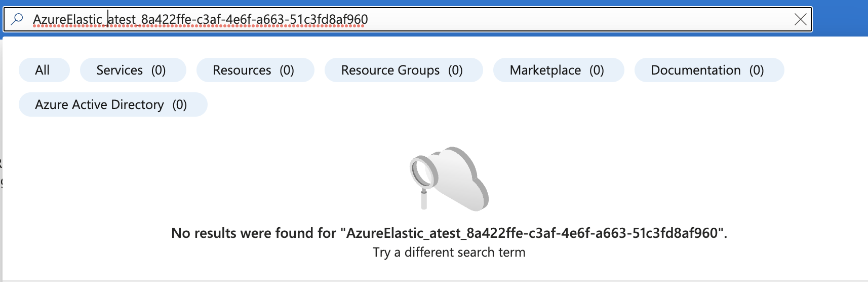Open the Documentation results filter
This screenshot has width=868, height=282.
tap(708, 70)
